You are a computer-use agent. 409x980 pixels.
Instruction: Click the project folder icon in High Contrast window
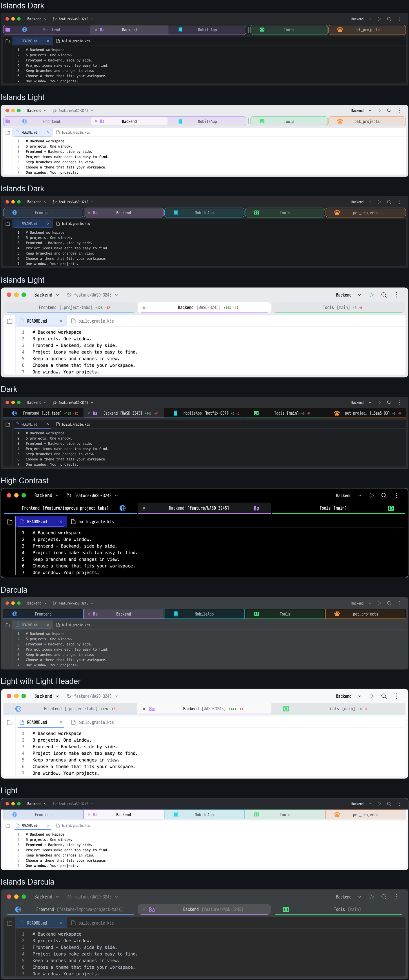pos(10,522)
